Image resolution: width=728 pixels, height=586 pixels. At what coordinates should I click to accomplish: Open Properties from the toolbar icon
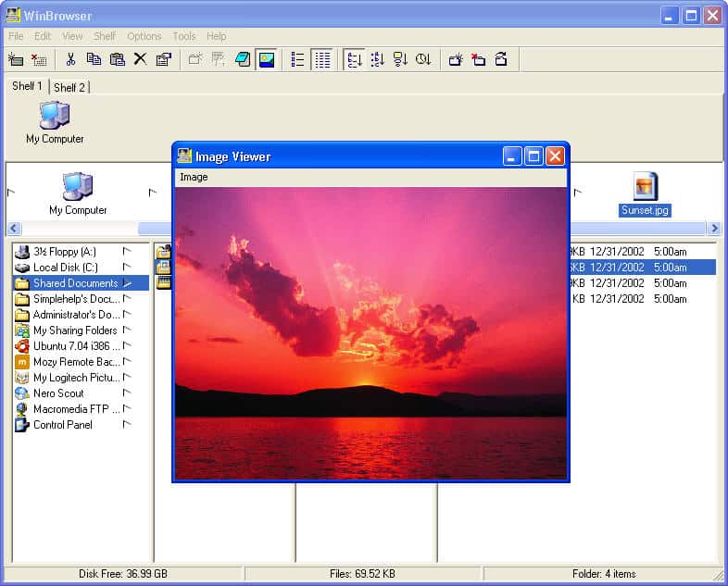point(163,59)
